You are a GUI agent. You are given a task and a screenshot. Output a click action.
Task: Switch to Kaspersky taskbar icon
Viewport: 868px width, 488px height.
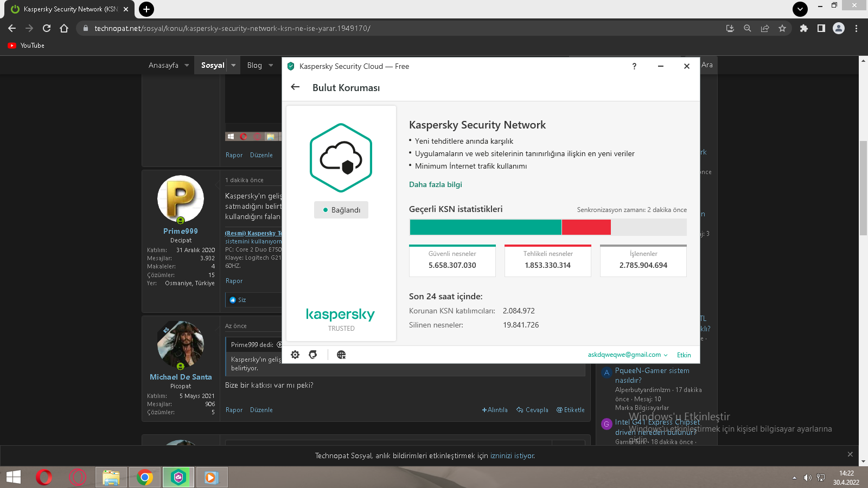[x=178, y=477]
